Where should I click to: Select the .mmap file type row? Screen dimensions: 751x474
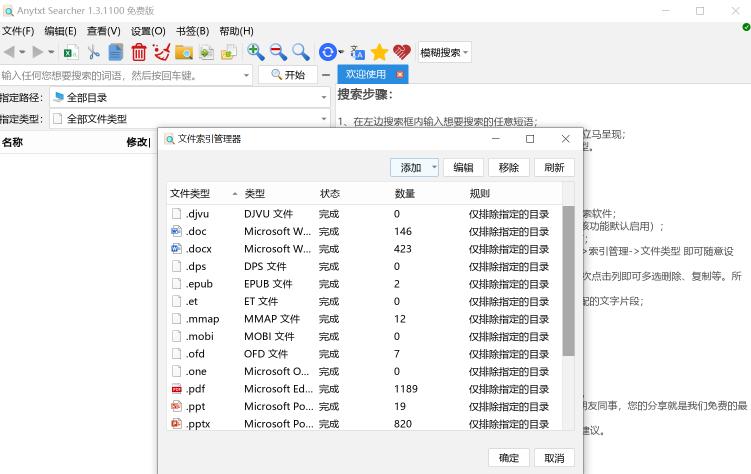[x=364, y=318]
